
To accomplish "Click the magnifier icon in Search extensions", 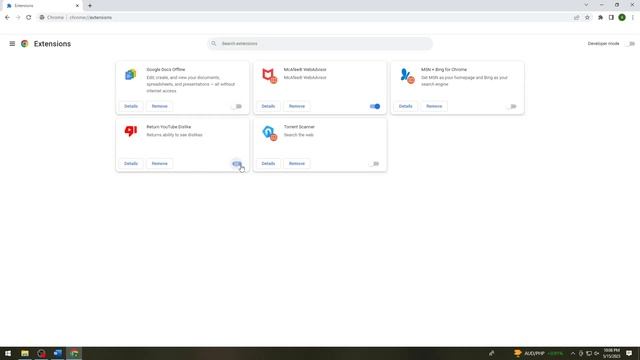I will pyautogui.click(x=213, y=43).
